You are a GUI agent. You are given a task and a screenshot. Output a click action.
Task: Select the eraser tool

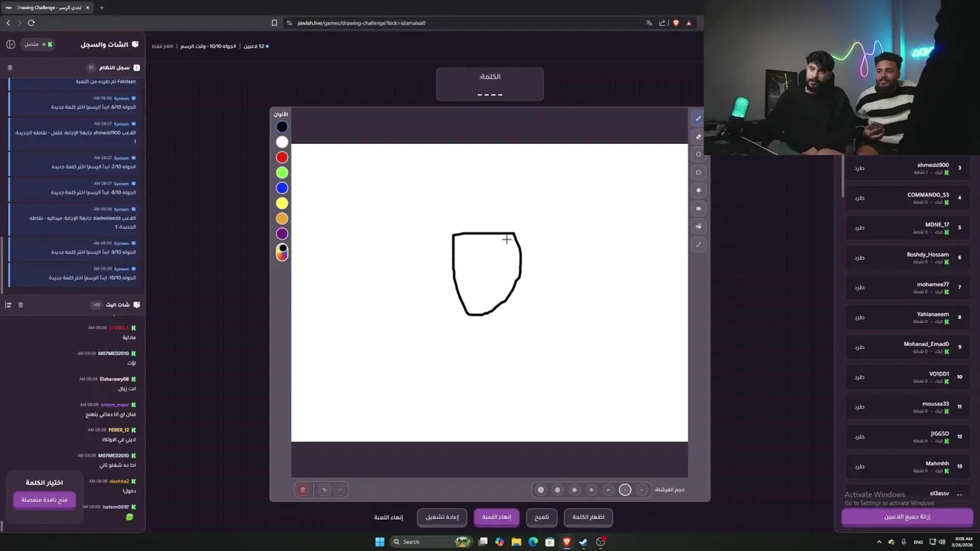697,136
